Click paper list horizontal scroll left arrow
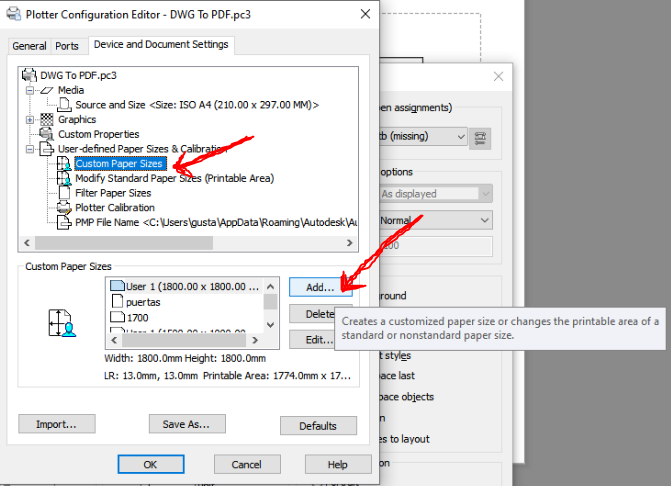The image size is (671, 486). [x=114, y=340]
